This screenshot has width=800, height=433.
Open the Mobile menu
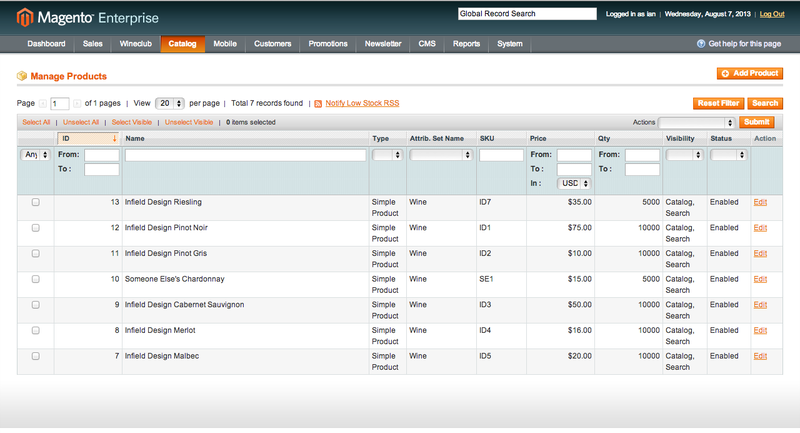(225, 44)
